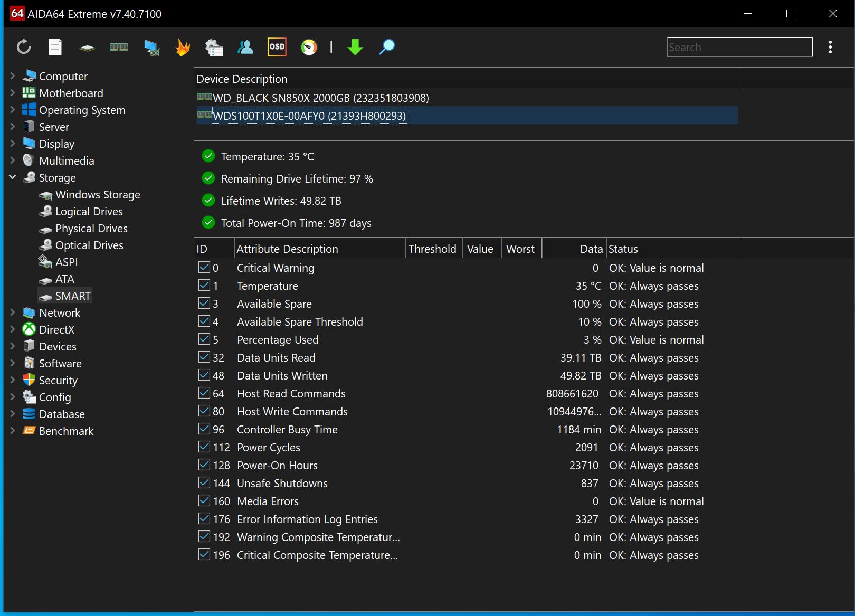
Task: Toggle the Data Units Written checkbox
Action: click(x=204, y=375)
